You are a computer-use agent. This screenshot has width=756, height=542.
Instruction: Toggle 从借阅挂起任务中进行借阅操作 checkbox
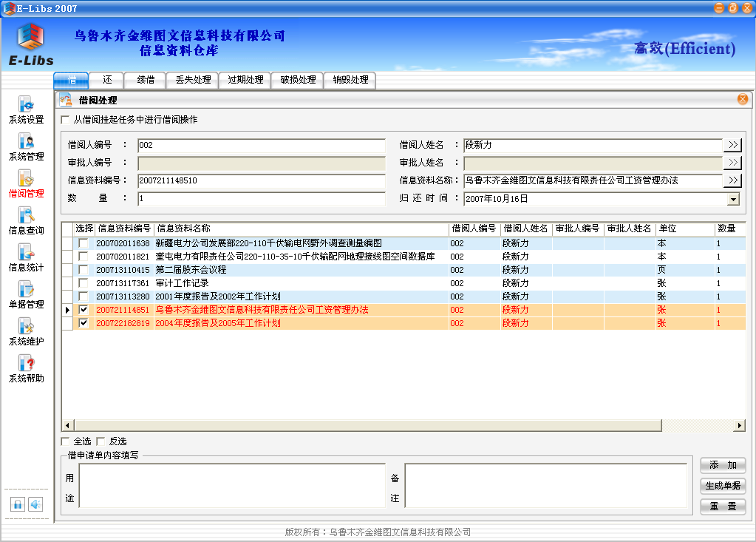(x=66, y=120)
